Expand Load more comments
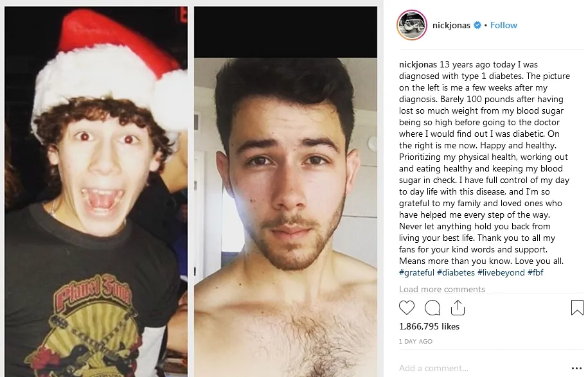The height and width of the screenshot is (377, 588). coord(441,289)
